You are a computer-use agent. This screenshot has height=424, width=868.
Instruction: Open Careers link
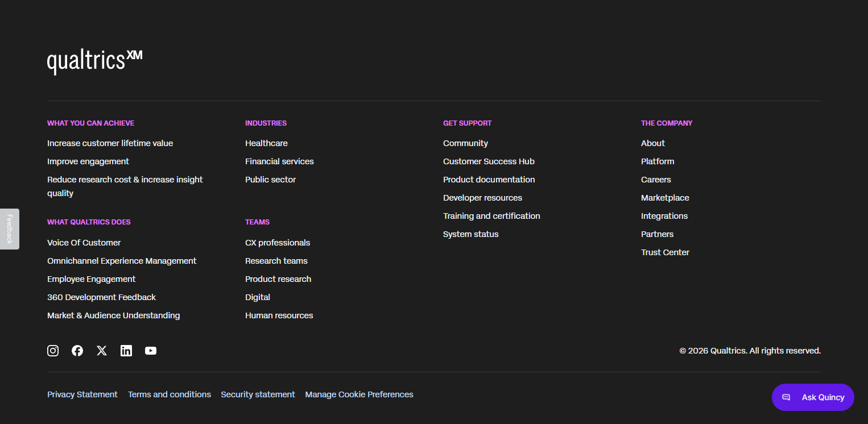[656, 180]
